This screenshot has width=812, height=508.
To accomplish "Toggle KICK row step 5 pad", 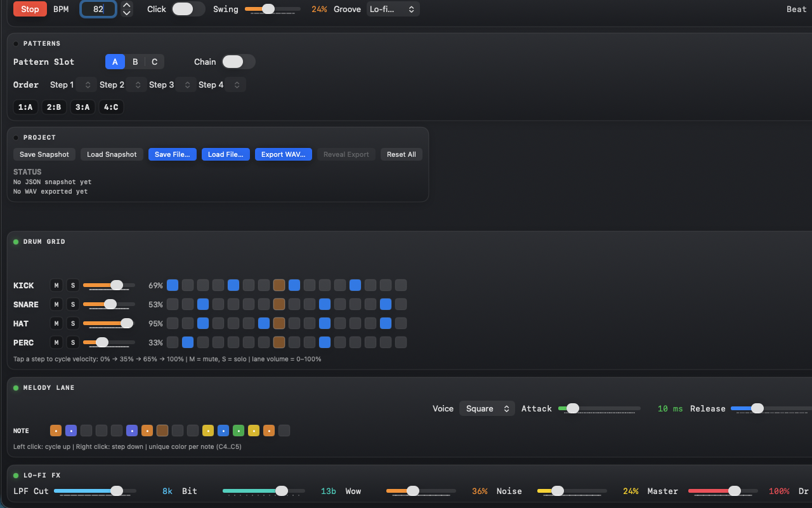I will [x=233, y=285].
